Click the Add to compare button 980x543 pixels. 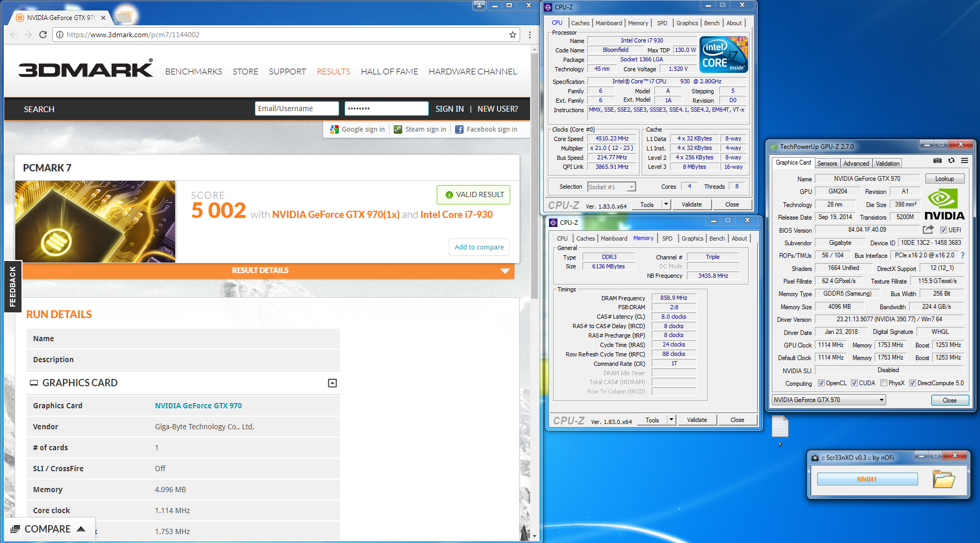479,247
